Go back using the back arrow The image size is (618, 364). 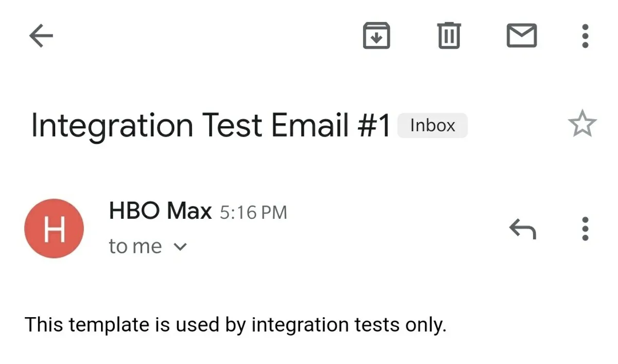coord(41,36)
